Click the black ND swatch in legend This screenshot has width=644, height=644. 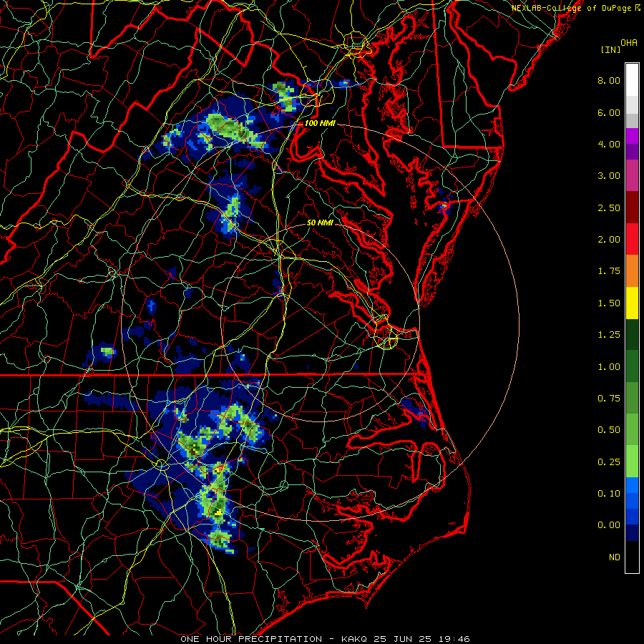point(632,557)
